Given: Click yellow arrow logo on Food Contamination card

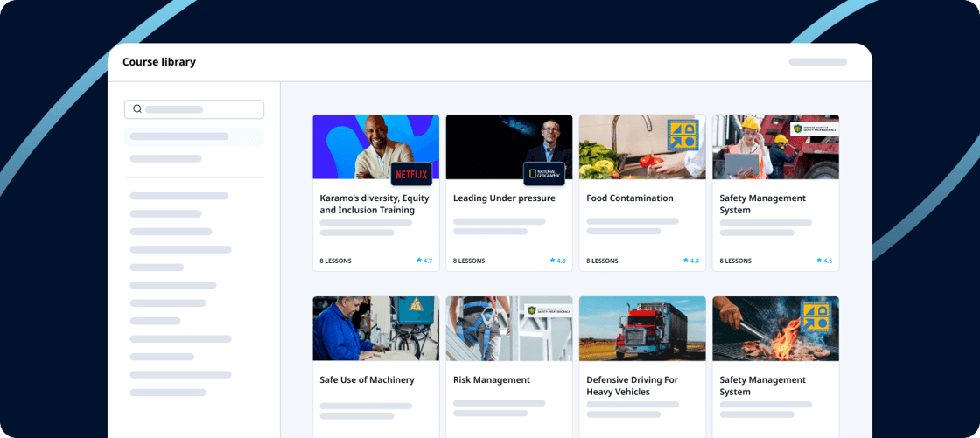Looking at the screenshot, I should click(682, 135).
